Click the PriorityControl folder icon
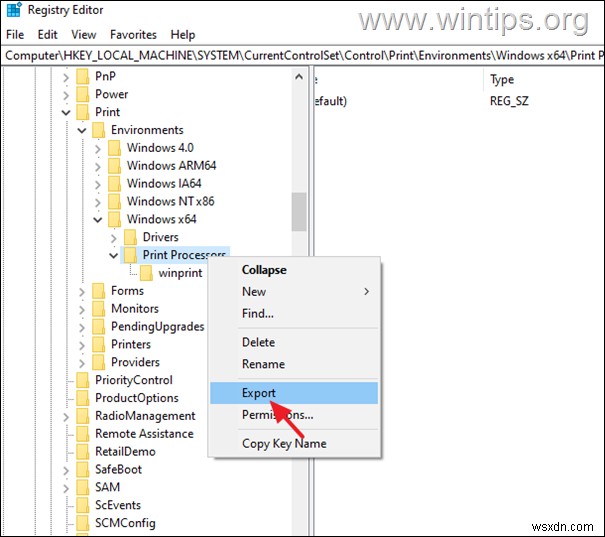 (83, 380)
